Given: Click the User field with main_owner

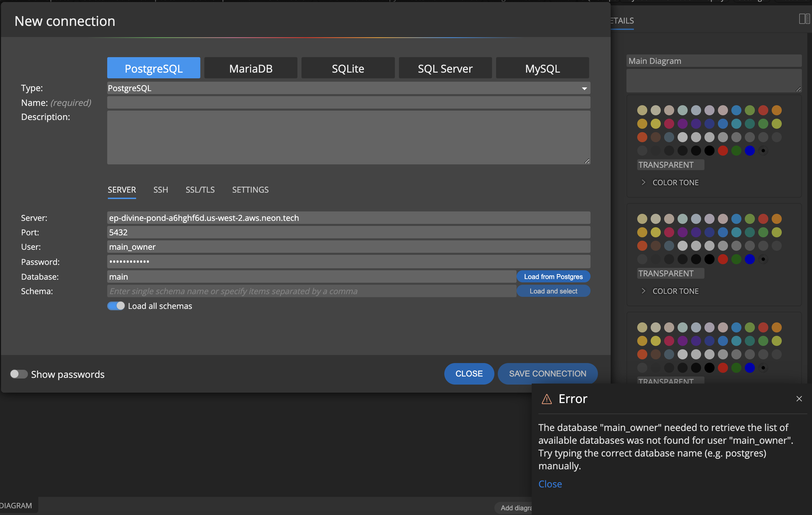Looking at the screenshot, I should 348,246.
